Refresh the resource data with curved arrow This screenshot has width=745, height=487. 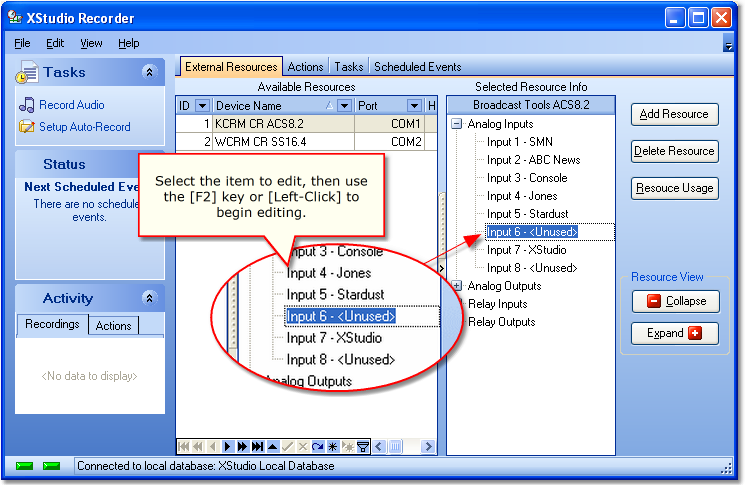[317, 447]
